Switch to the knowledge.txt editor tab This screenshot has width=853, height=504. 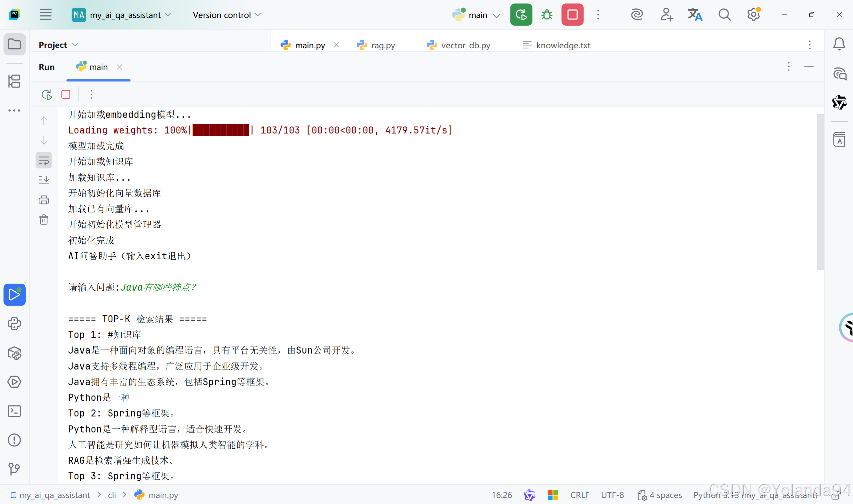pyautogui.click(x=556, y=45)
